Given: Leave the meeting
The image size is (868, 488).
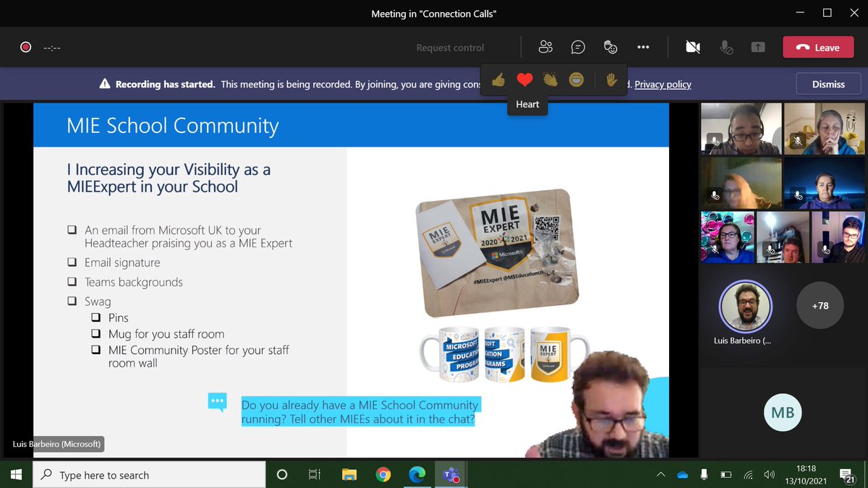Looking at the screenshot, I should [818, 48].
